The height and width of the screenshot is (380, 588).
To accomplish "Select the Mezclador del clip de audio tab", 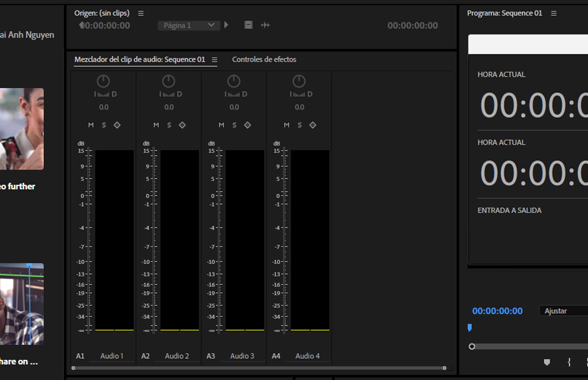I will pyautogui.click(x=140, y=59).
